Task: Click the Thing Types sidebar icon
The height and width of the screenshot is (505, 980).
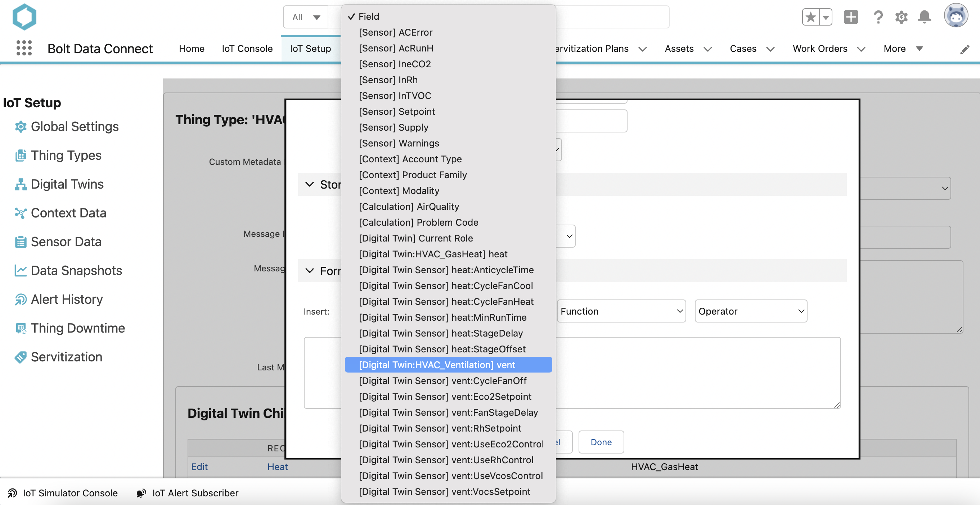Action: 21,155
